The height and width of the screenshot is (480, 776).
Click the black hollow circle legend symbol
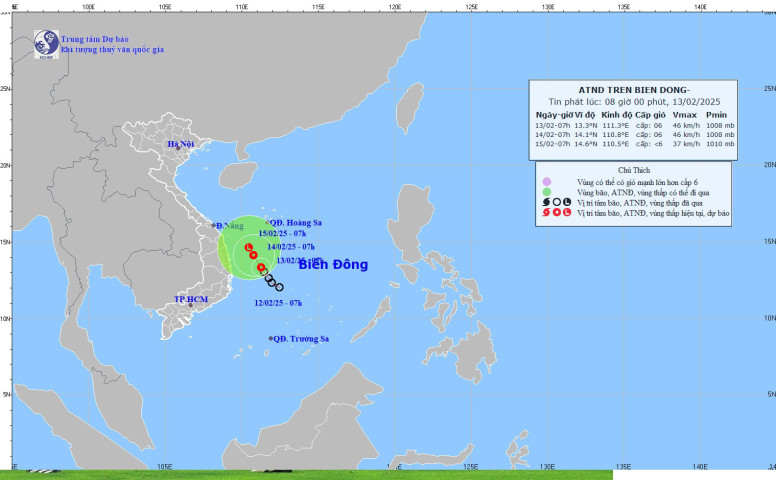click(557, 202)
